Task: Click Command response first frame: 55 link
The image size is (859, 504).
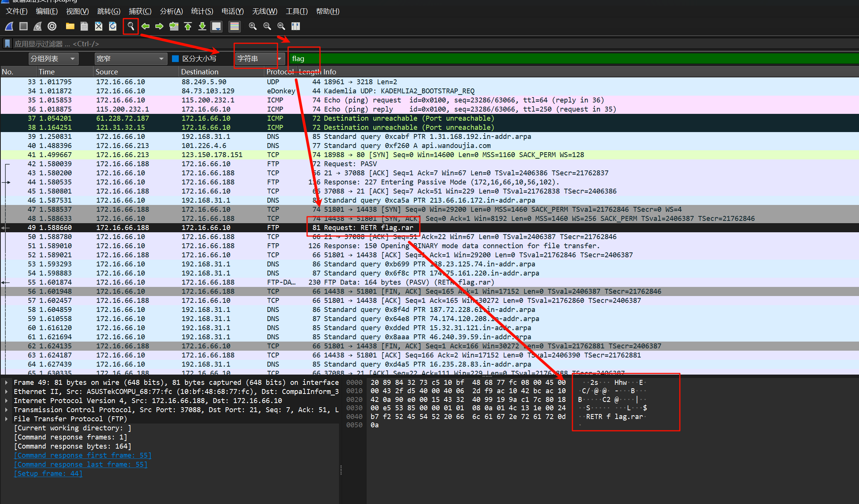Action: pyautogui.click(x=82, y=455)
